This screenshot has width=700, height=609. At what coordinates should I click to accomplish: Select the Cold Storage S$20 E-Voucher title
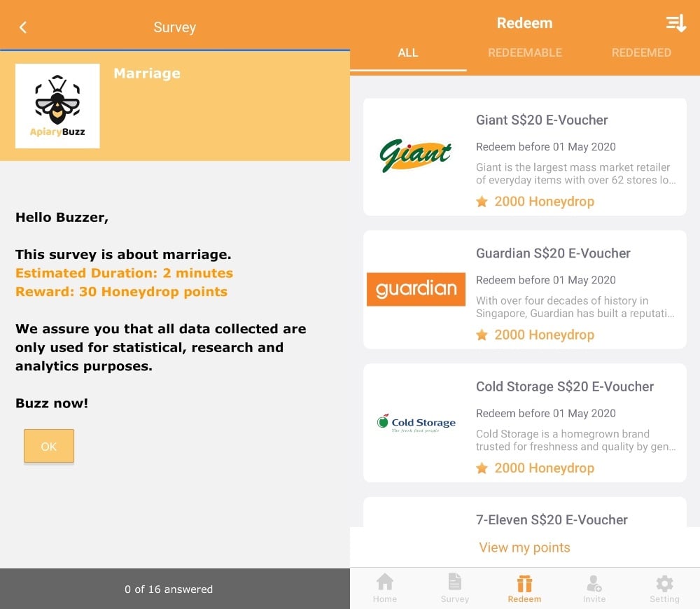click(564, 386)
